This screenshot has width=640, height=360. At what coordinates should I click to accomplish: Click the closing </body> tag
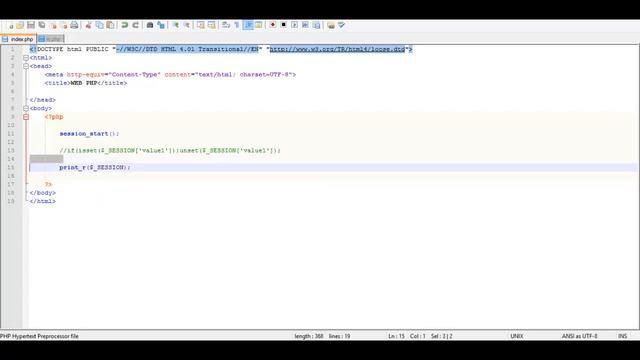(x=42, y=193)
